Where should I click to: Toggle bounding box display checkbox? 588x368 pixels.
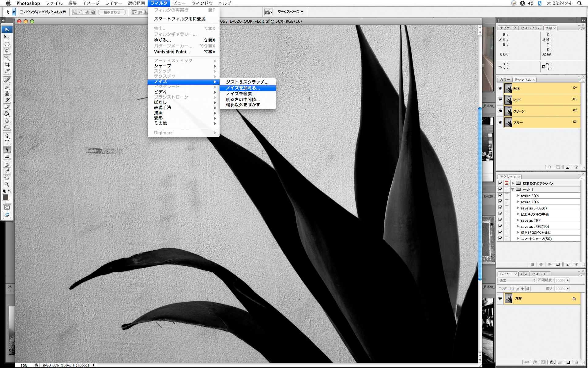21,12
